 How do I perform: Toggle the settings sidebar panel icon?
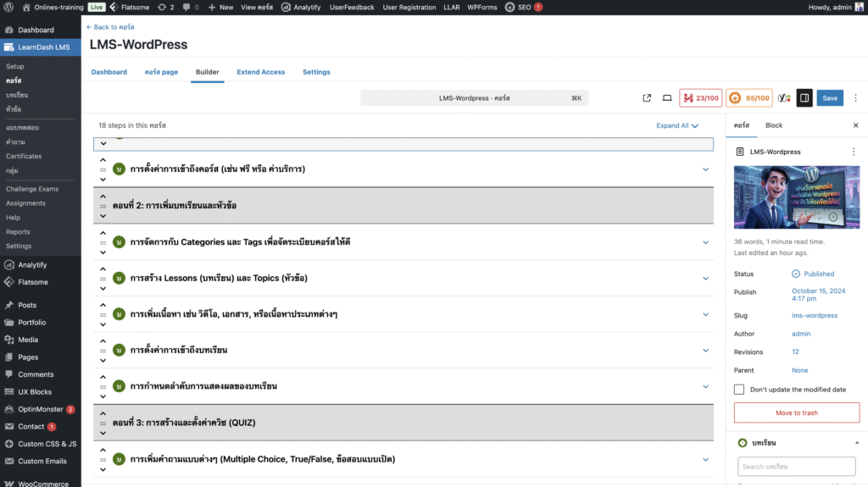(804, 98)
